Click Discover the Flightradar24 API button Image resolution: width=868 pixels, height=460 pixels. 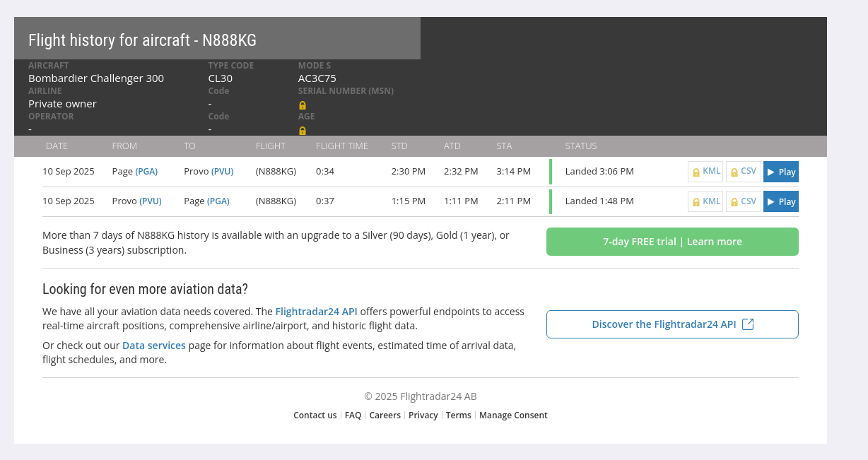coord(672,324)
